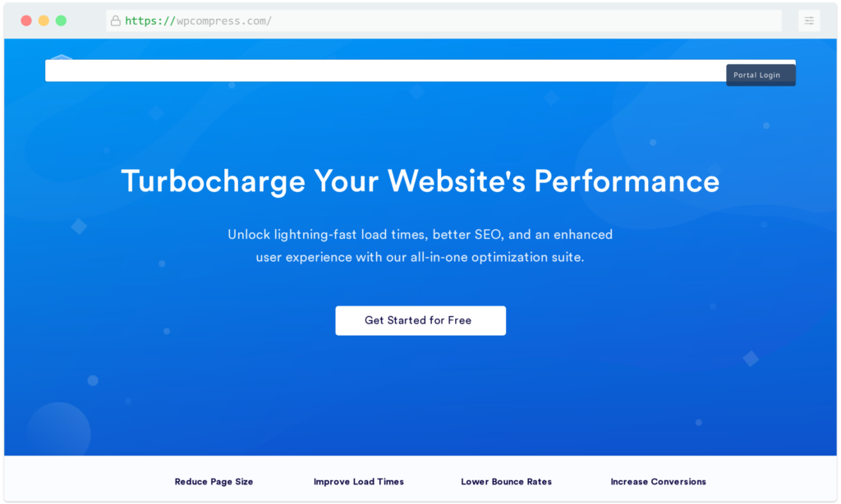Screen dimensions: 841x504
Task: Click the red close window dot
Action: [26, 21]
